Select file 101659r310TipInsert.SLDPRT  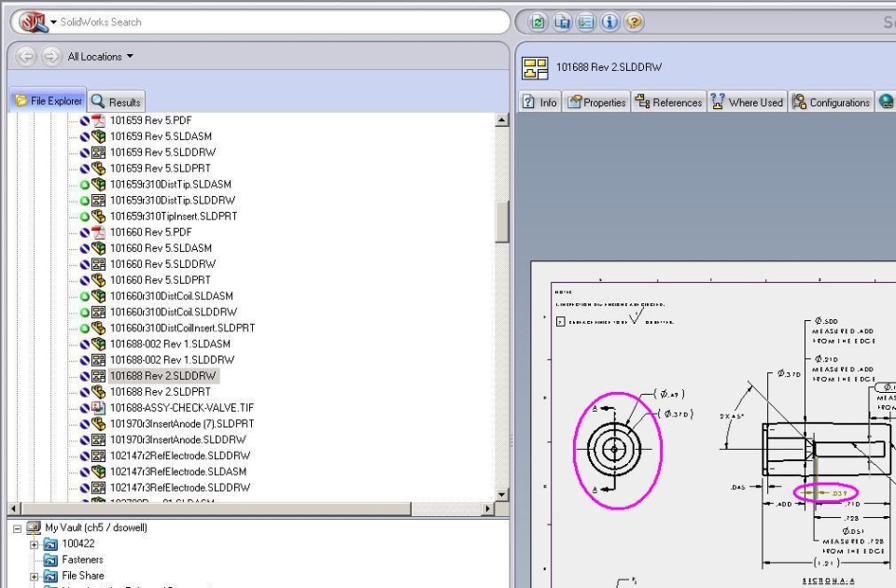(174, 217)
